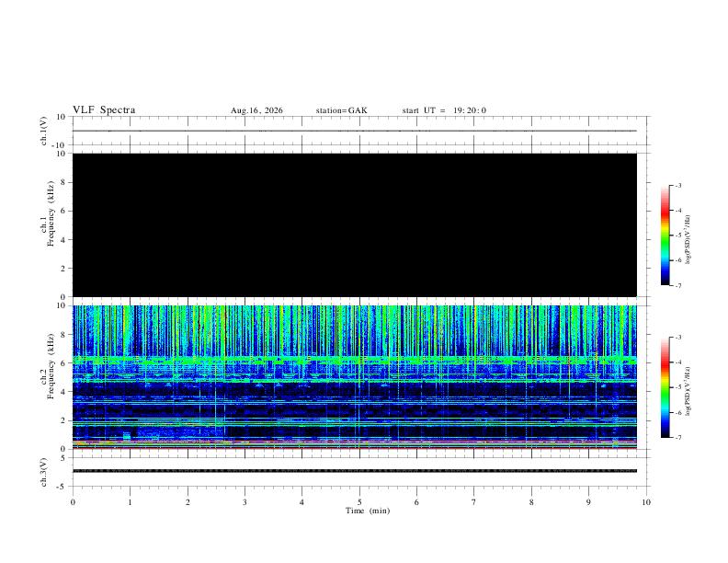Click the Aug.16, 2026 date label

pos(256,110)
